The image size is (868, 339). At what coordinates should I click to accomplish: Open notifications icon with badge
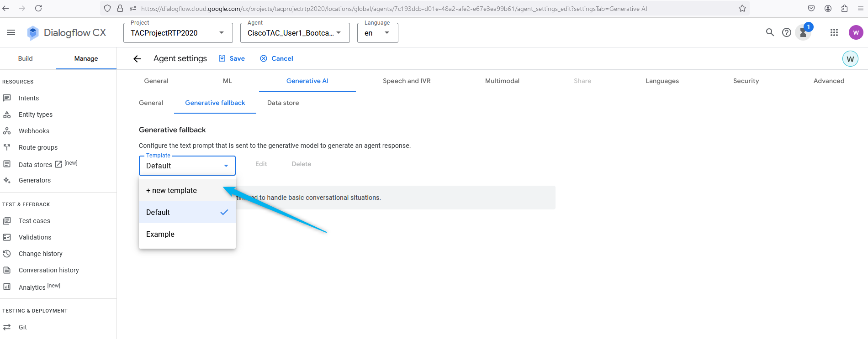tap(804, 32)
